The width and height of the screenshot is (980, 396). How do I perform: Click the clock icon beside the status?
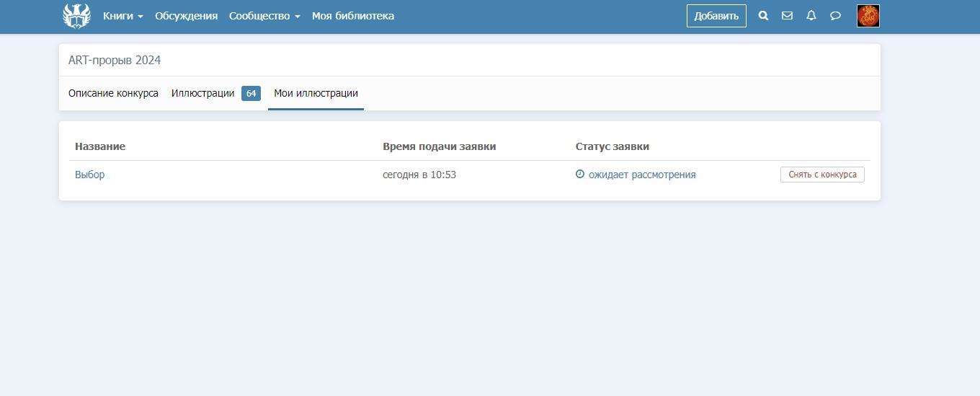580,175
